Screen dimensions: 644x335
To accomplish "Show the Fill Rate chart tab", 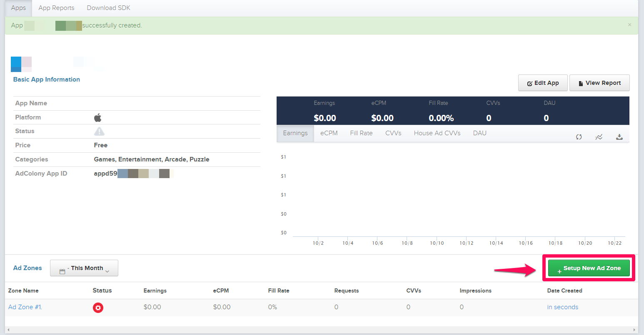I will click(x=361, y=133).
